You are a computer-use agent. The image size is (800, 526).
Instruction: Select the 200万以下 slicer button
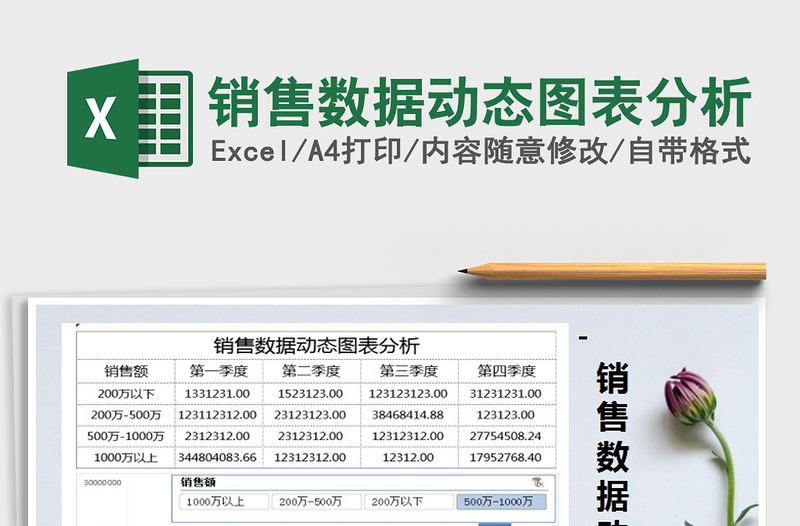coord(409,502)
